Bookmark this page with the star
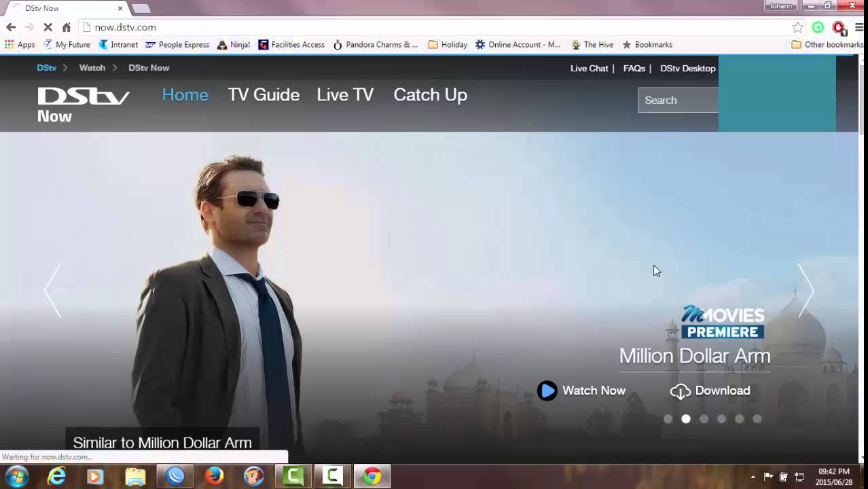The width and height of the screenshot is (868, 489). click(x=797, y=27)
